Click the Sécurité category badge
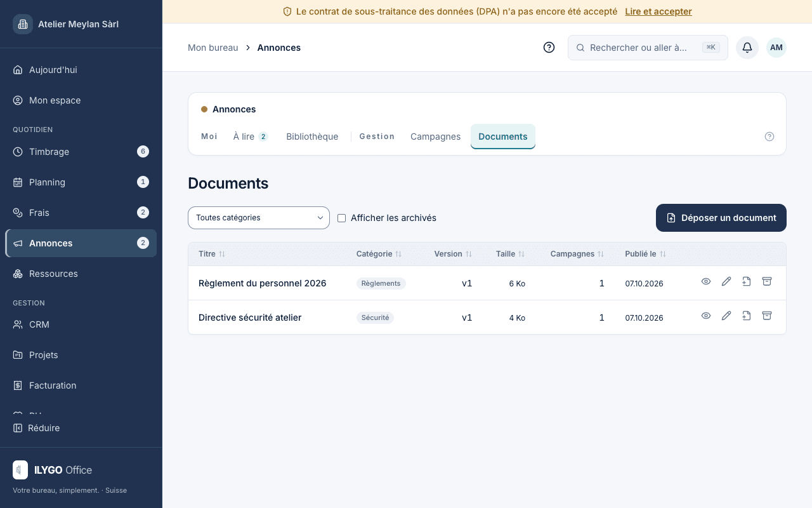Viewport: 812px width, 508px height. [x=375, y=317]
